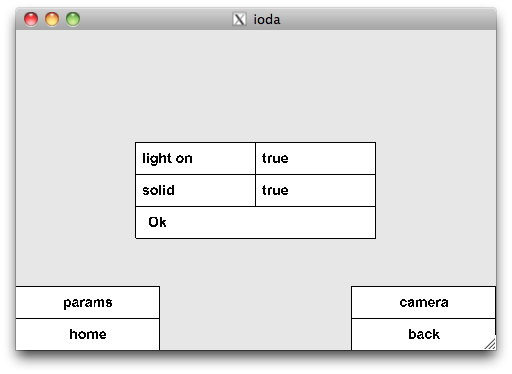512x374 pixels.
Task: Grab the resize grip in the window corner
Action: coord(490,344)
